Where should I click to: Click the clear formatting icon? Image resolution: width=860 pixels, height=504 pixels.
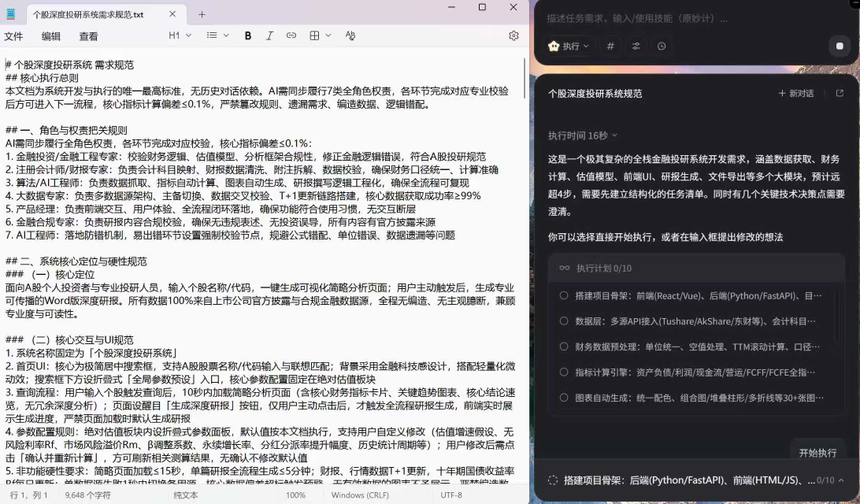(350, 35)
